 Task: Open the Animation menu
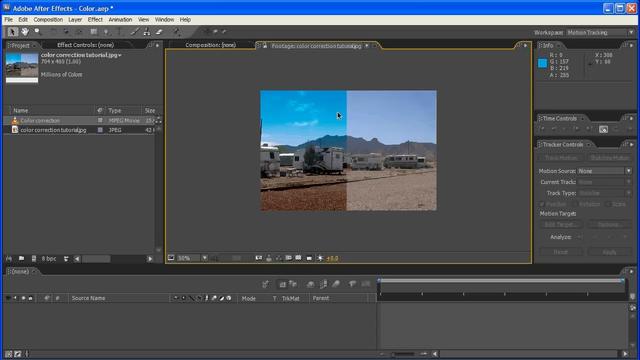pyautogui.click(x=120, y=20)
